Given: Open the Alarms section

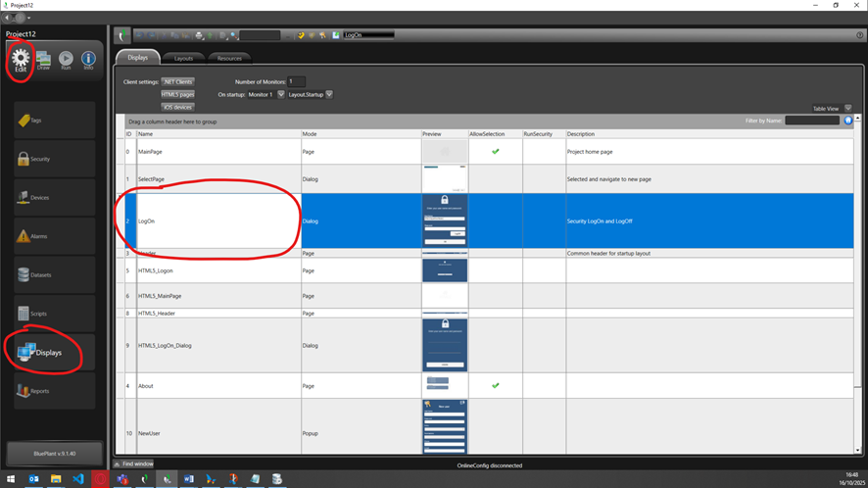Looking at the screenshot, I should 53,236.
